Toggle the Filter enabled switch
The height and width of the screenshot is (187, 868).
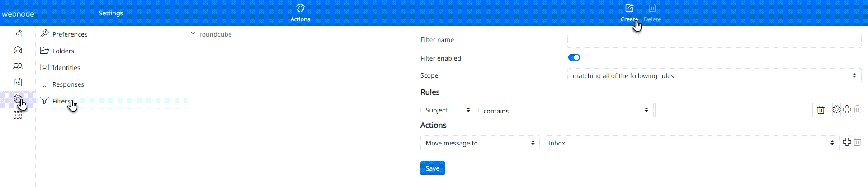(x=574, y=57)
